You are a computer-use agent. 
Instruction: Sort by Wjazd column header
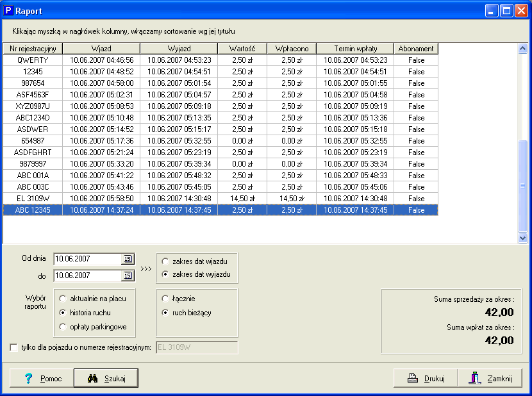click(101, 49)
